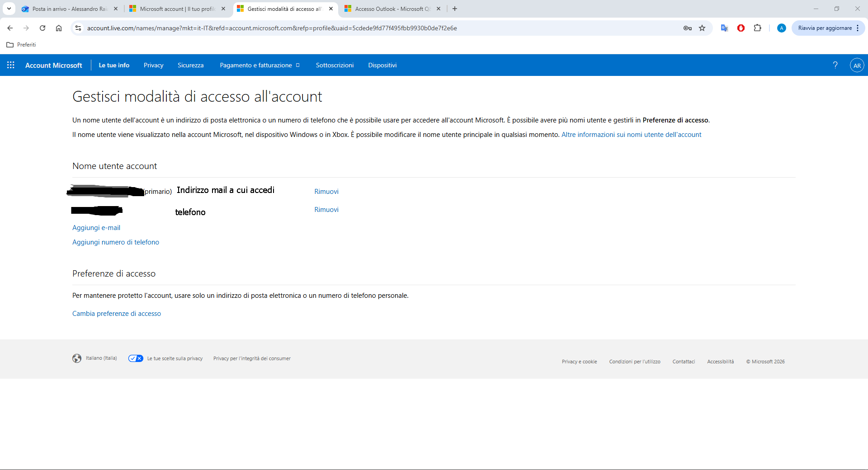Select the Preferenze di accesso heading
Image resolution: width=868 pixels, height=470 pixels.
click(x=114, y=274)
